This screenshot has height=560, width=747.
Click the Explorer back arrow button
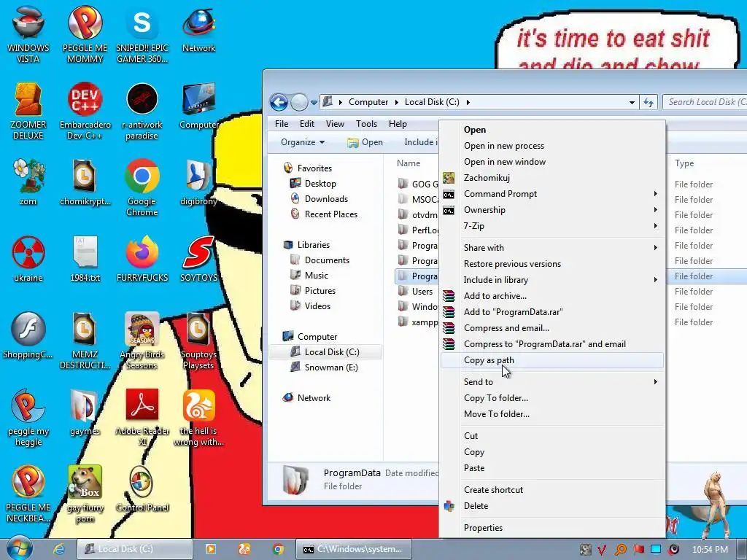279,102
